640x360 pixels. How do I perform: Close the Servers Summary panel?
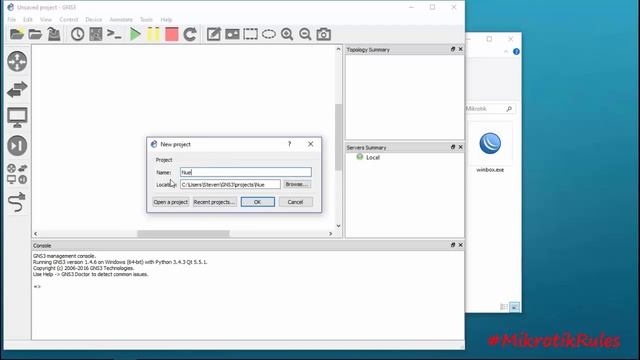460,147
